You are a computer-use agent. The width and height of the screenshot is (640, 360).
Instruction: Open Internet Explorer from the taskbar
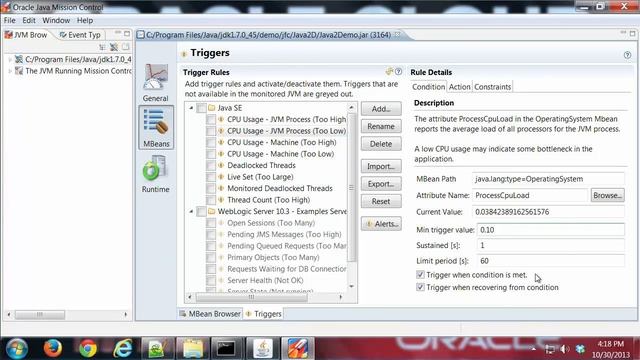(x=122, y=349)
